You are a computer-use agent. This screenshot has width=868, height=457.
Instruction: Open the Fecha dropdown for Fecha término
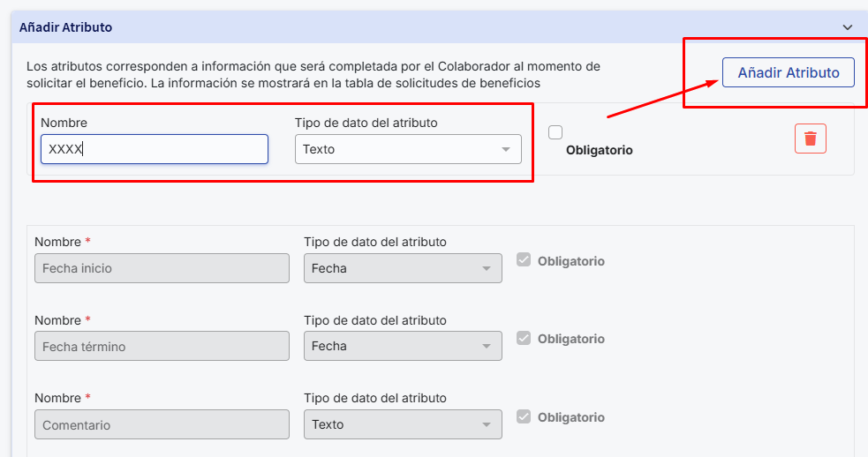[x=403, y=347]
